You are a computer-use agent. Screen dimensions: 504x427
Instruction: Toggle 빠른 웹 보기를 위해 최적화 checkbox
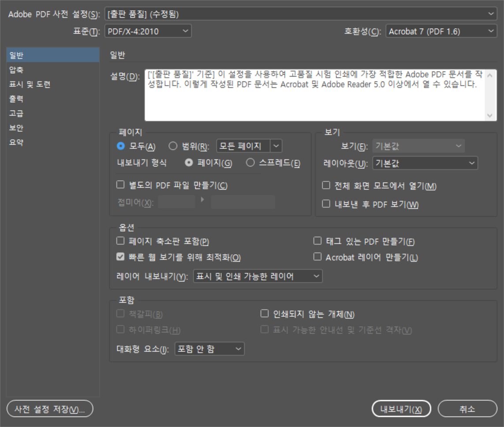(120, 257)
